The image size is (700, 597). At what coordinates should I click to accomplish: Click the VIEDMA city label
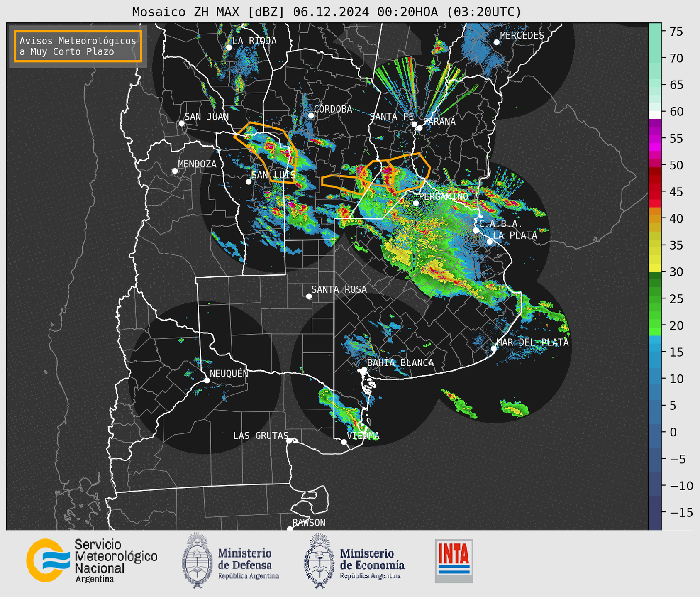pos(363,436)
